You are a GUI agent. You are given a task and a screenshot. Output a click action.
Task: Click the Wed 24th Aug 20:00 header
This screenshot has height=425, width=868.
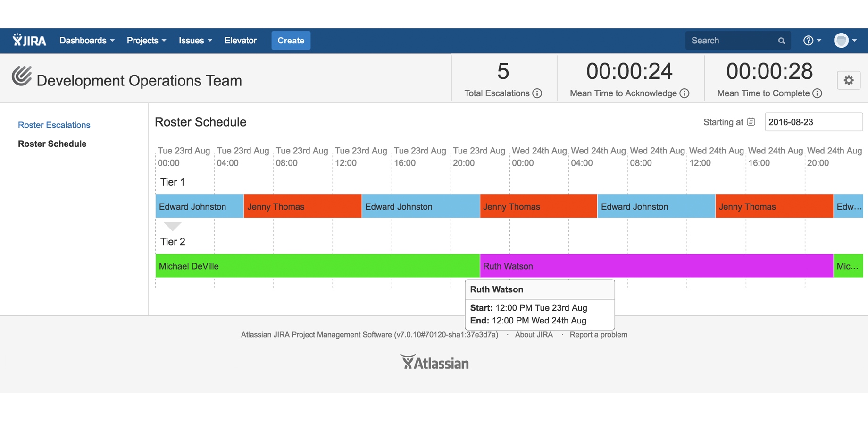pyautogui.click(x=835, y=157)
